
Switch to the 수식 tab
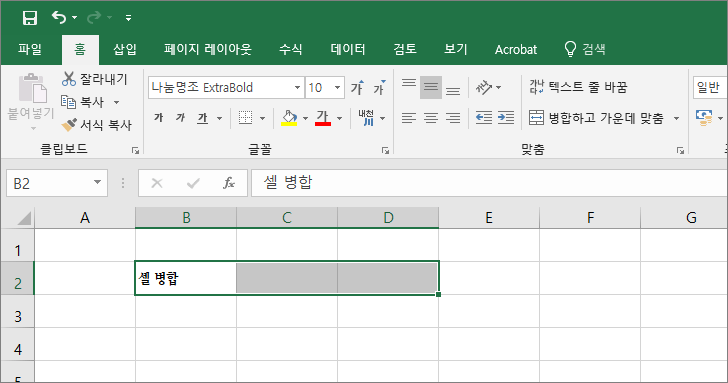[x=291, y=49]
